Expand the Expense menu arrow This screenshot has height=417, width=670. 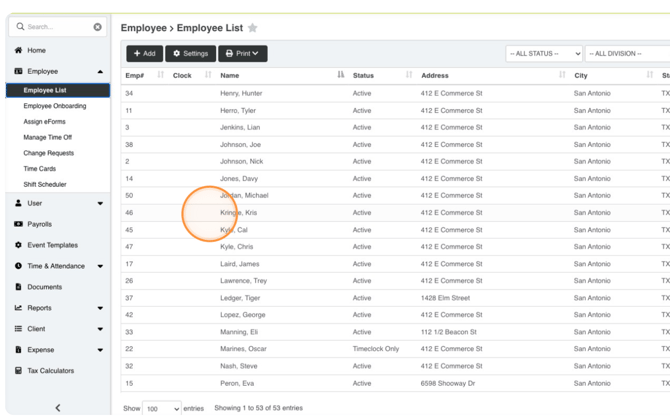(100, 350)
